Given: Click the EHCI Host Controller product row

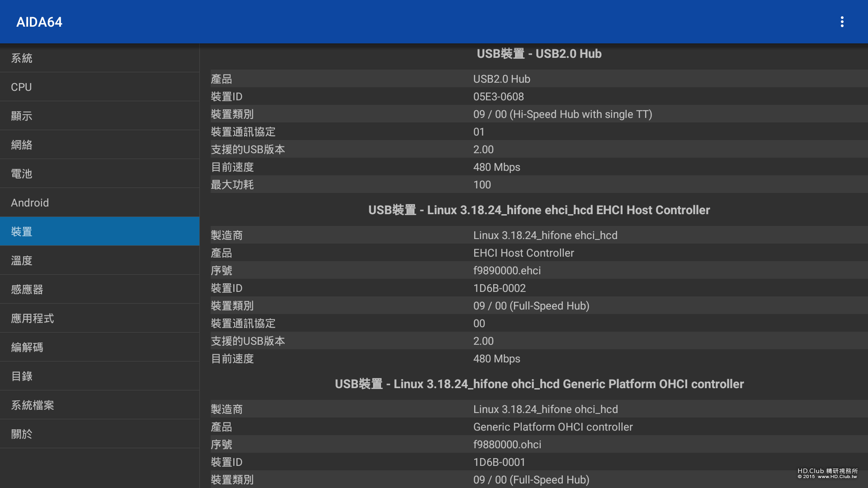Looking at the screenshot, I should (539, 253).
